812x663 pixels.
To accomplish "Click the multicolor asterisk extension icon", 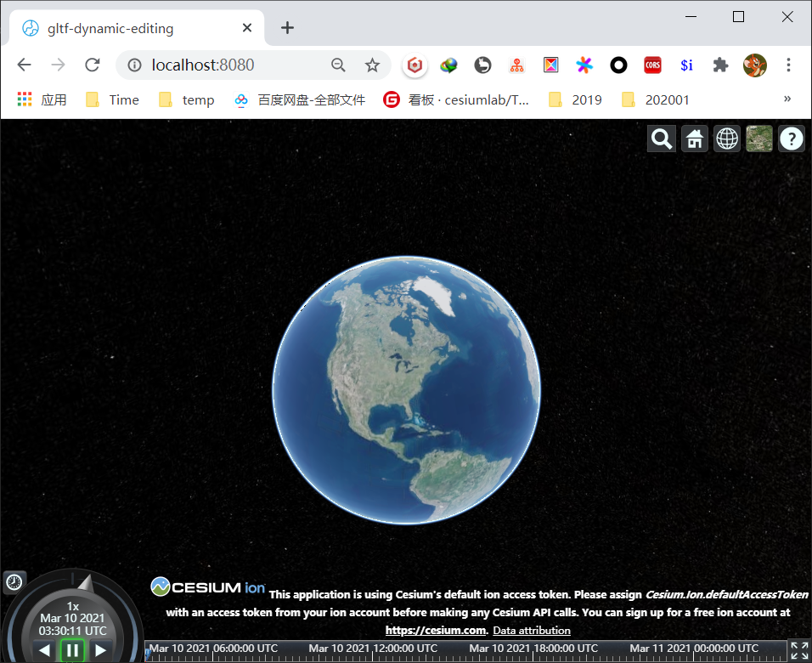I will 584,65.
